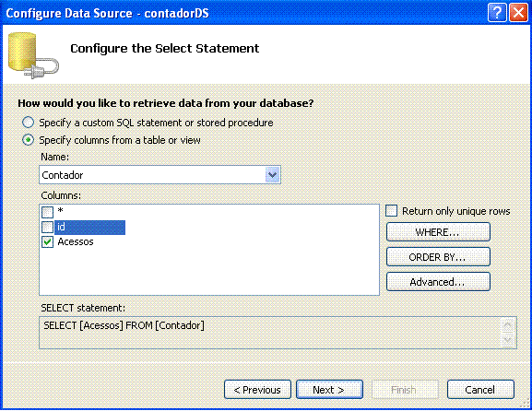
Task: Cancel the data source wizard
Action: coord(480,390)
